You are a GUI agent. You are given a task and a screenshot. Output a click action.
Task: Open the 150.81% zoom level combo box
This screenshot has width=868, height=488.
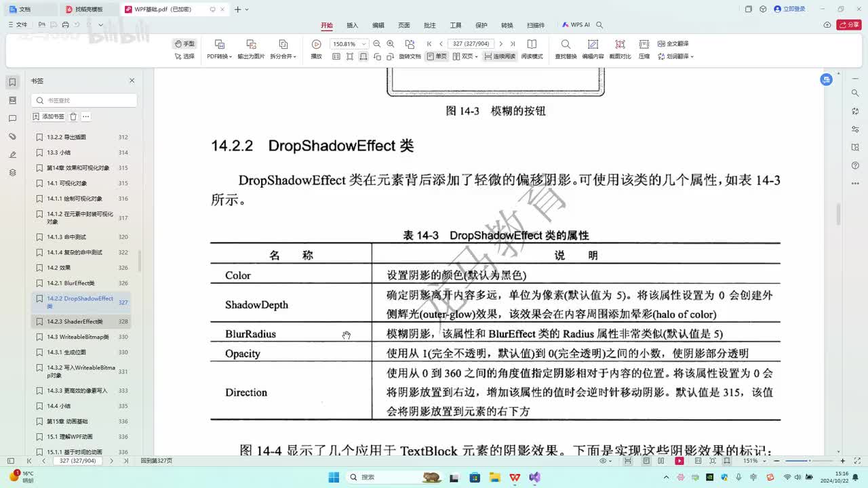[x=349, y=44]
